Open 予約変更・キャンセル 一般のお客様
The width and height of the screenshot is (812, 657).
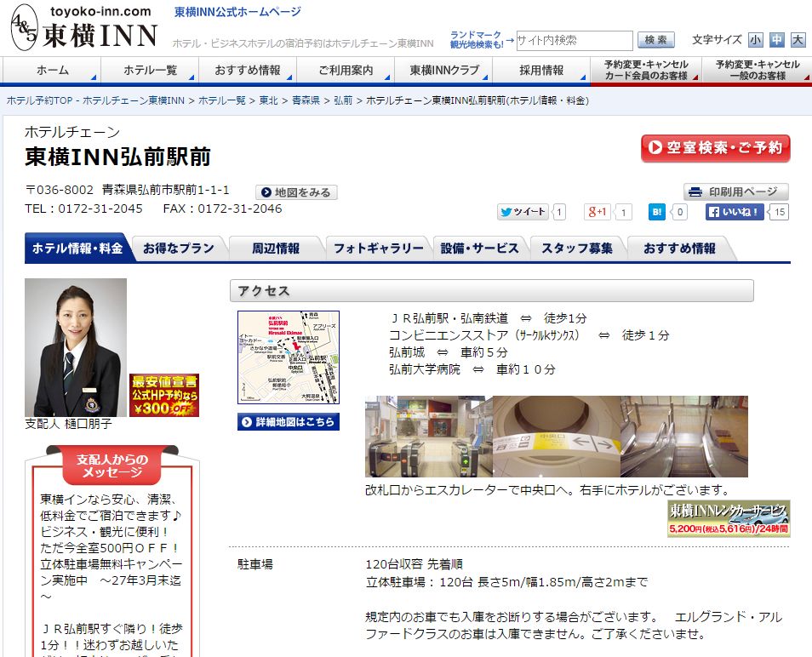(x=758, y=70)
